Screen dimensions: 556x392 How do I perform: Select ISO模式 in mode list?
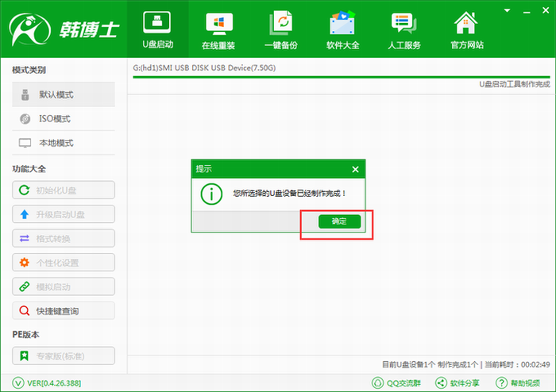(x=64, y=119)
